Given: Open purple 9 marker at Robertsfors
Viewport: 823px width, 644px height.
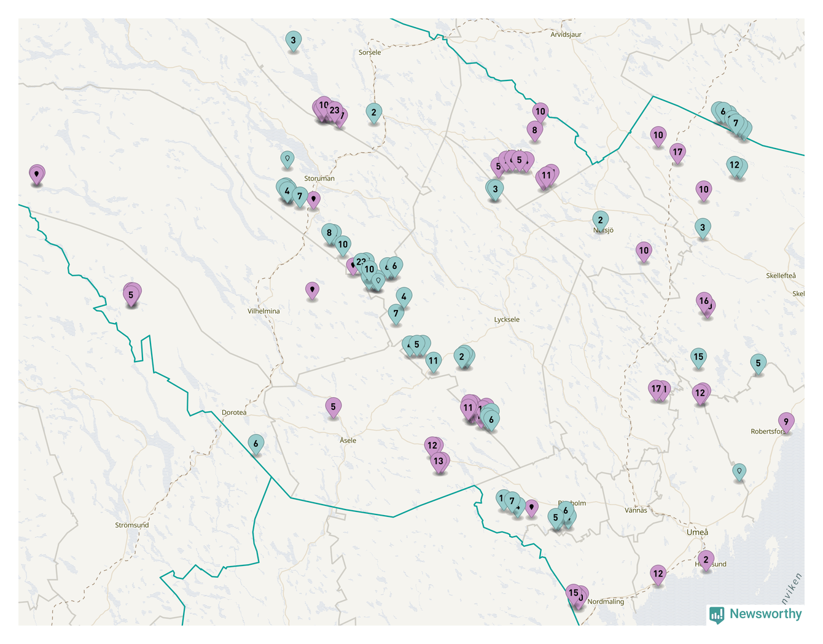Looking at the screenshot, I should tap(786, 423).
